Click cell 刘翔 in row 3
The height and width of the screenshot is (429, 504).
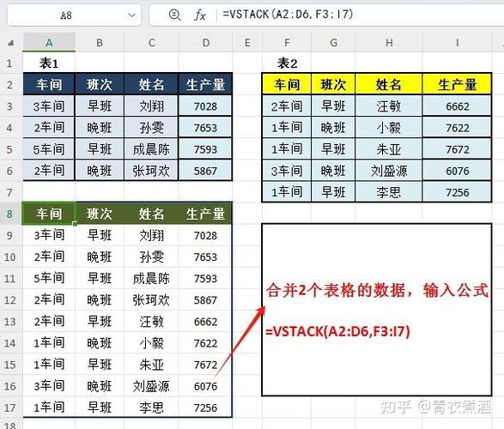click(x=151, y=106)
